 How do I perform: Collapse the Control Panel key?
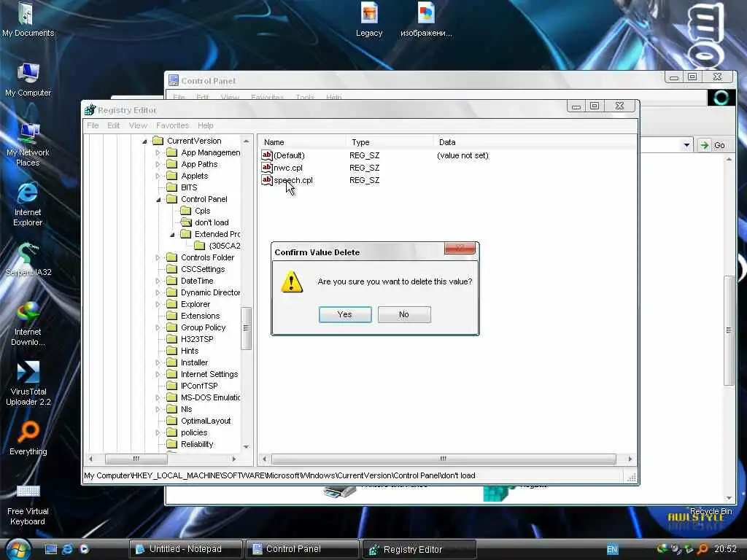[x=158, y=200]
